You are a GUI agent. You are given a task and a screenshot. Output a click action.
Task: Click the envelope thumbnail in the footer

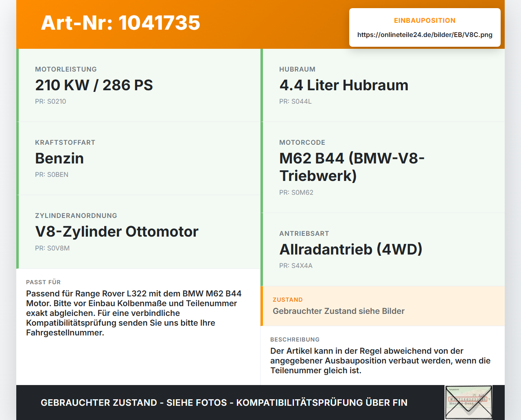pyautogui.click(x=468, y=403)
